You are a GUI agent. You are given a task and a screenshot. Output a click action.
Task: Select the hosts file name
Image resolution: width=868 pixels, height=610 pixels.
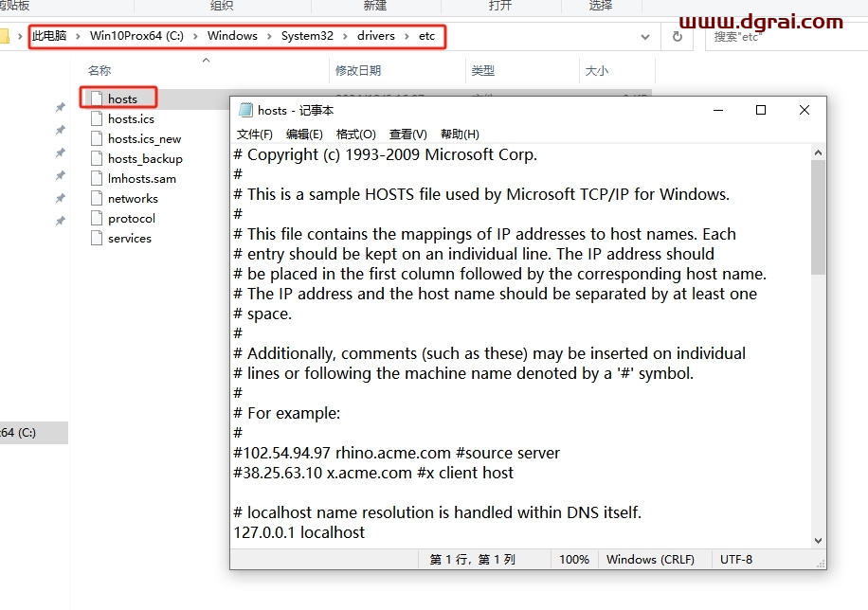click(122, 99)
